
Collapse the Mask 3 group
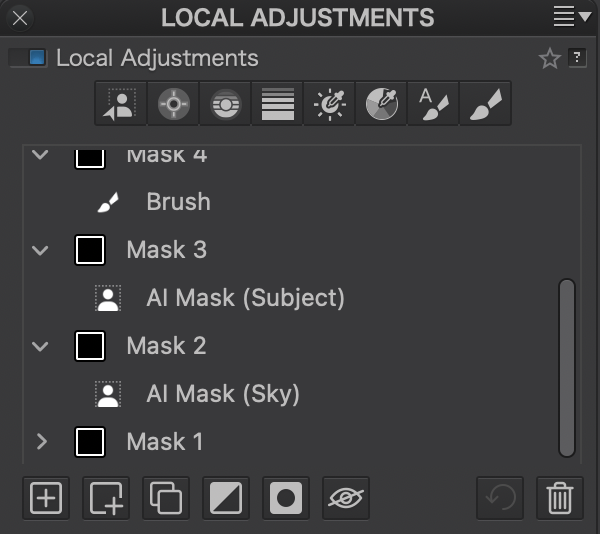click(x=41, y=250)
